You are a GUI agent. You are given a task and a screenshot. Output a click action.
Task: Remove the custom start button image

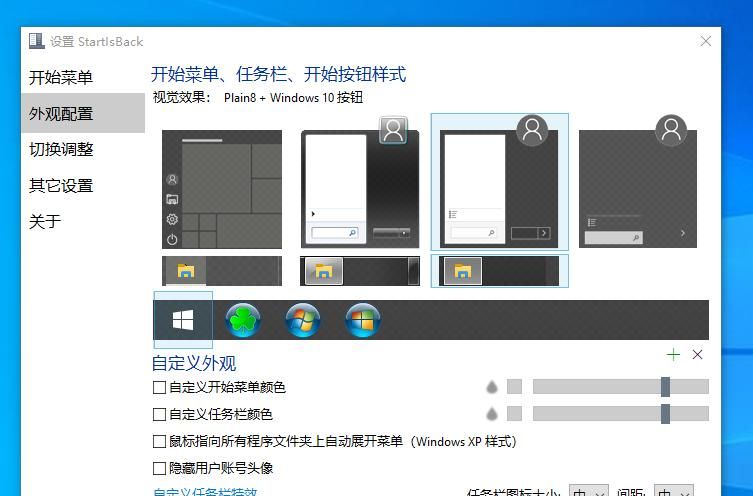coord(697,355)
